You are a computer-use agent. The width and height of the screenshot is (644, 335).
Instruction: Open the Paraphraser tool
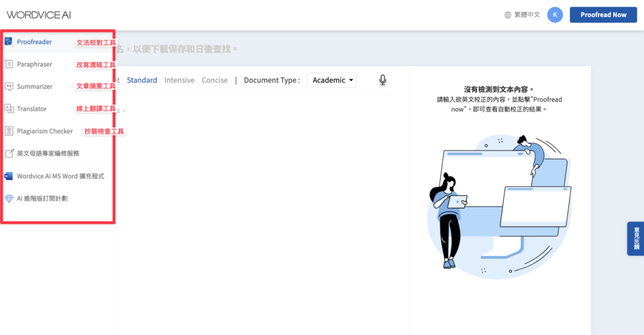point(35,64)
